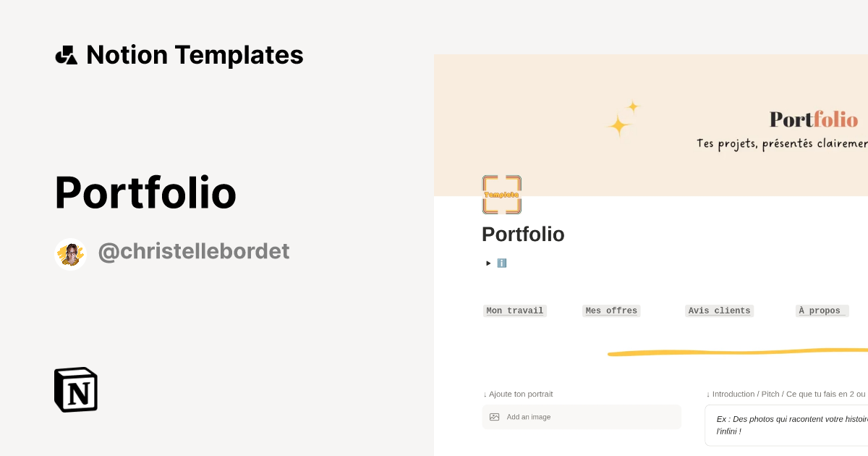Expand the collapsed info toggle block
This screenshot has width=868, height=456.
point(489,263)
